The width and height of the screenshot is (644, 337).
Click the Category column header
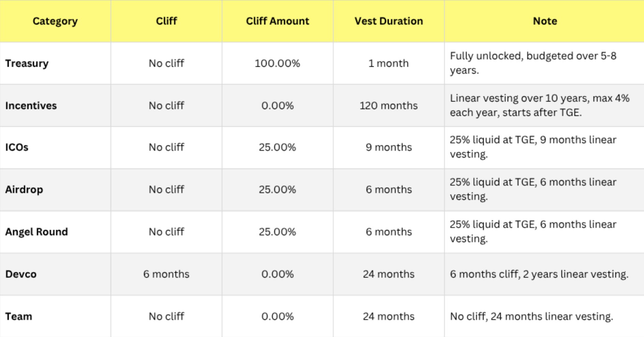55,21
